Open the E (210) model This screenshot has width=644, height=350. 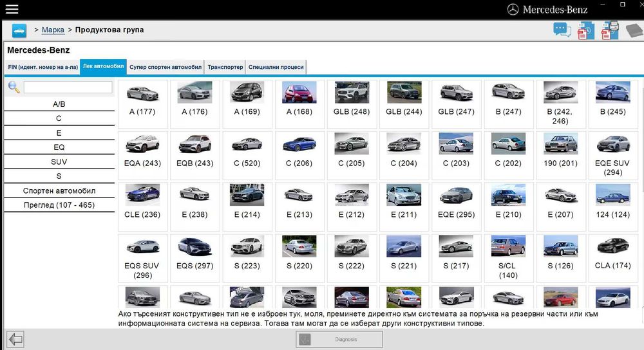pyautogui.click(x=509, y=207)
